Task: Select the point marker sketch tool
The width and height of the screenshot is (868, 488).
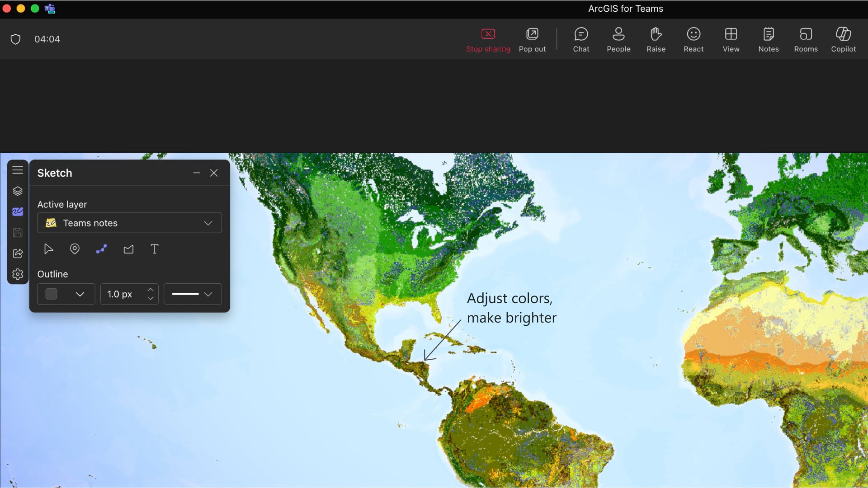Action: tap(75, 249)
